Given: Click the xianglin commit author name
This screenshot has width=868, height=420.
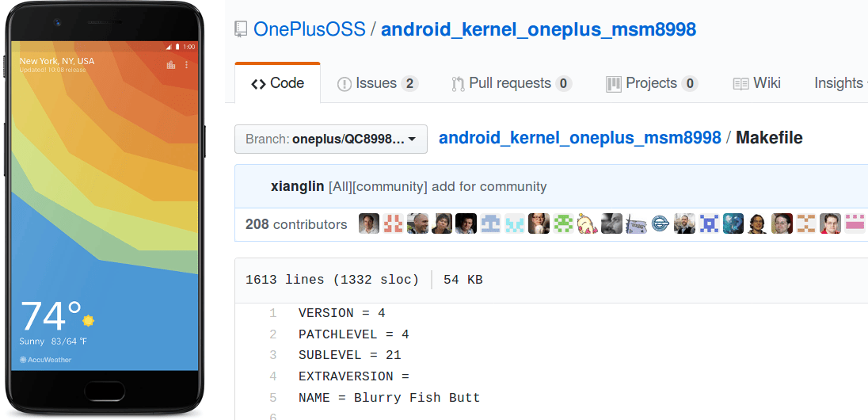Looking at the screenshot, I should click(x=297, y=187).
